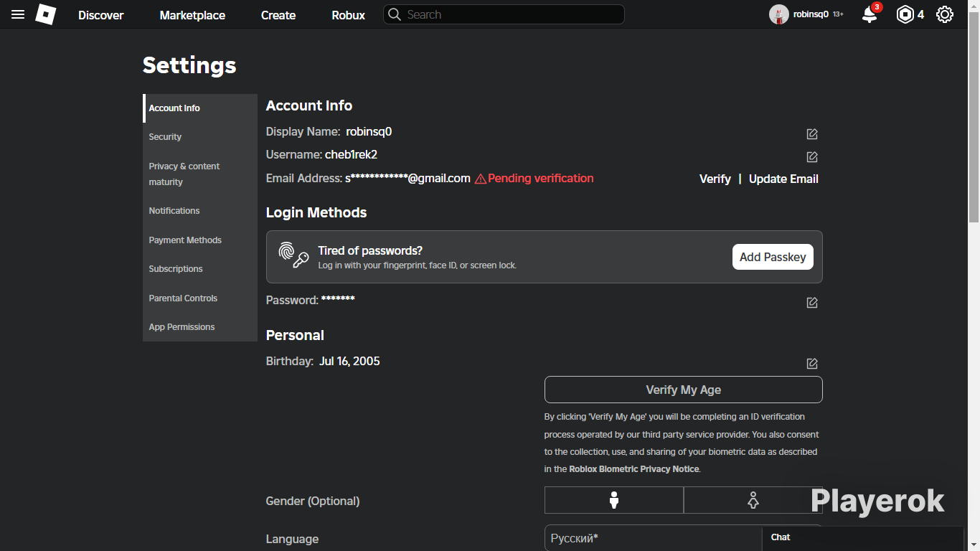Click the Pending verification text
The image size is (980, 551).
click(x=541, y=179)
